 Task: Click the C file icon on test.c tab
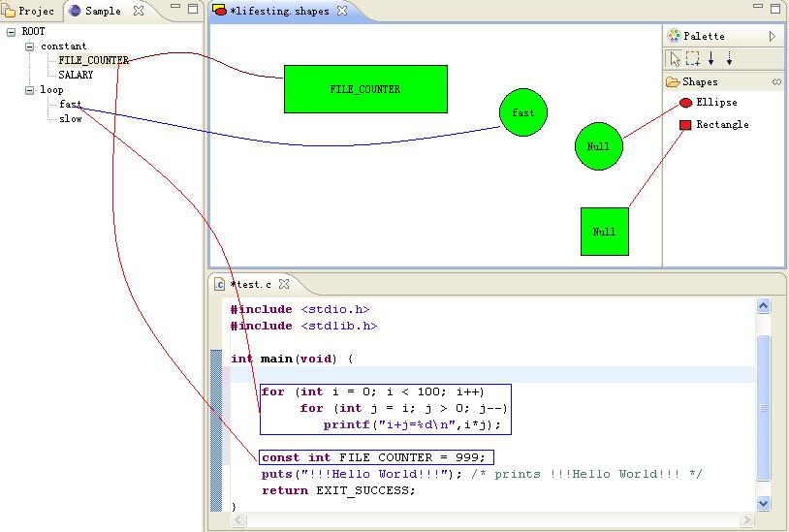(x=219, y=284)
